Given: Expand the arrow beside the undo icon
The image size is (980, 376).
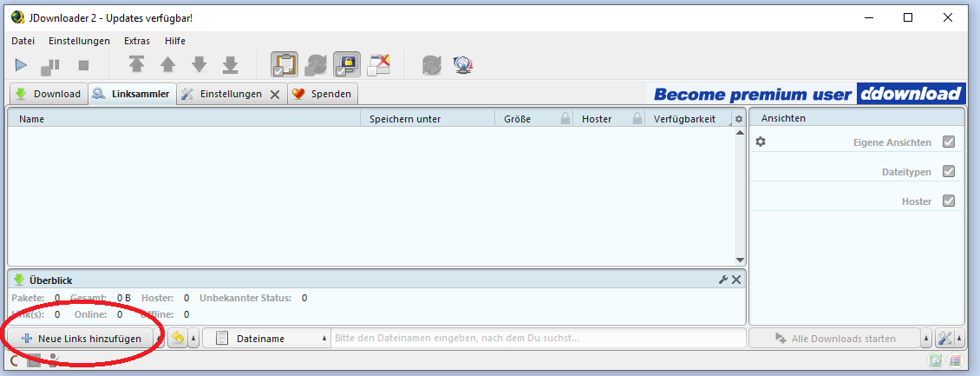Looking at the screenshot, I should coord(193,339).
